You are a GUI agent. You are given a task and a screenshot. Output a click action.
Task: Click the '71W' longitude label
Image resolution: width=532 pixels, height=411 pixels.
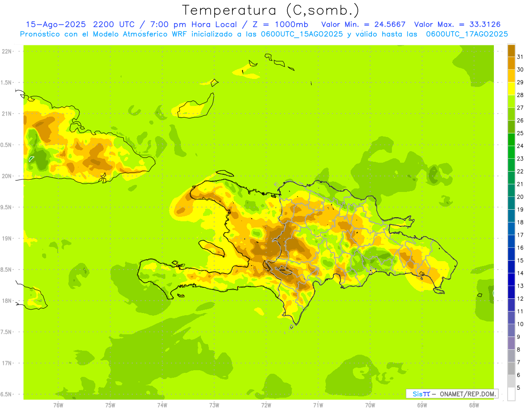point(318,405)
